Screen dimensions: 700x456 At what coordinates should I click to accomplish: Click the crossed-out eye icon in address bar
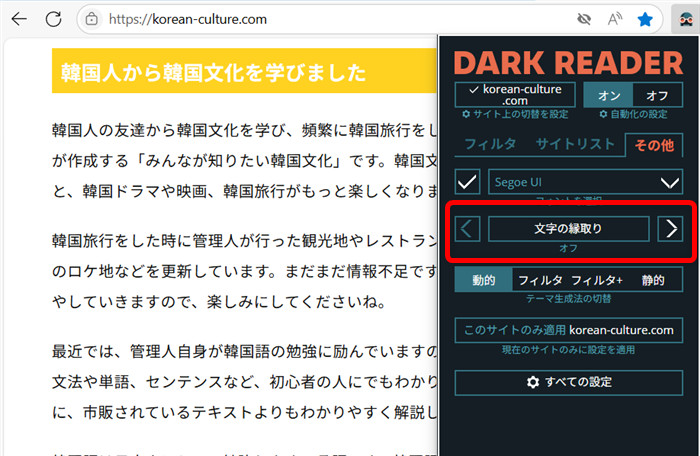point(584,19)
